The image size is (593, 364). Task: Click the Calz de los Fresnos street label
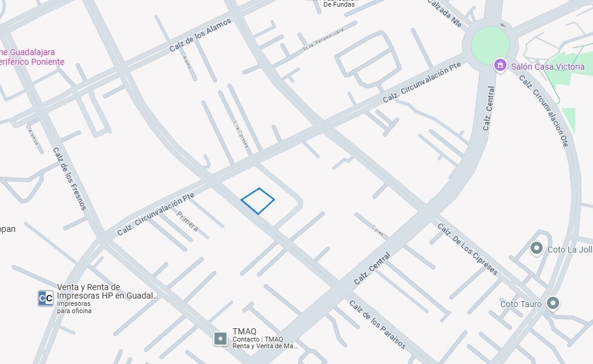coord(69,179)
